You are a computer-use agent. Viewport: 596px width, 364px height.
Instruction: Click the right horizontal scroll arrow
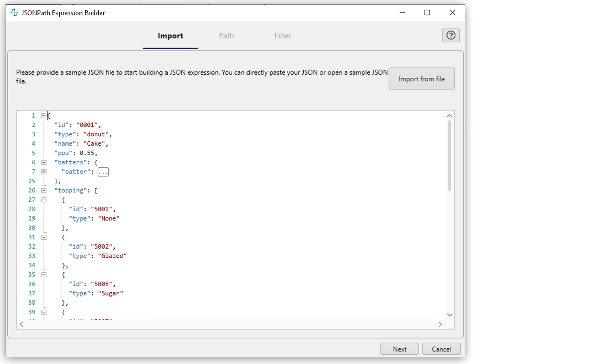coord(440,324)
